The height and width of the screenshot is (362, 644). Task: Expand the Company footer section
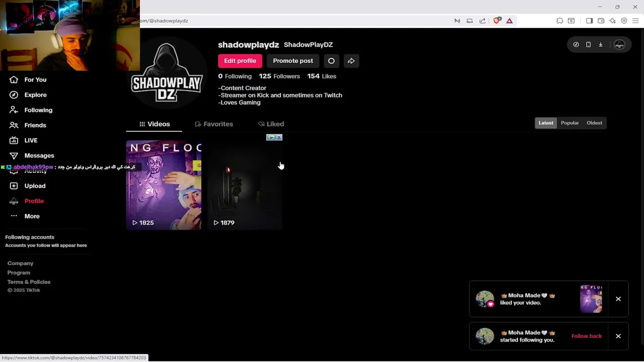tap(20, 263)
